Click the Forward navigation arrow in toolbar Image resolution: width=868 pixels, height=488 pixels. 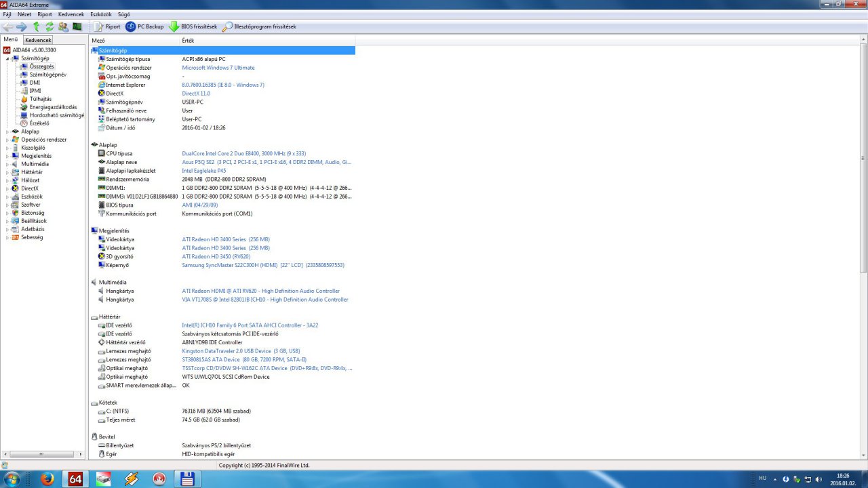[x=22, y=26]
